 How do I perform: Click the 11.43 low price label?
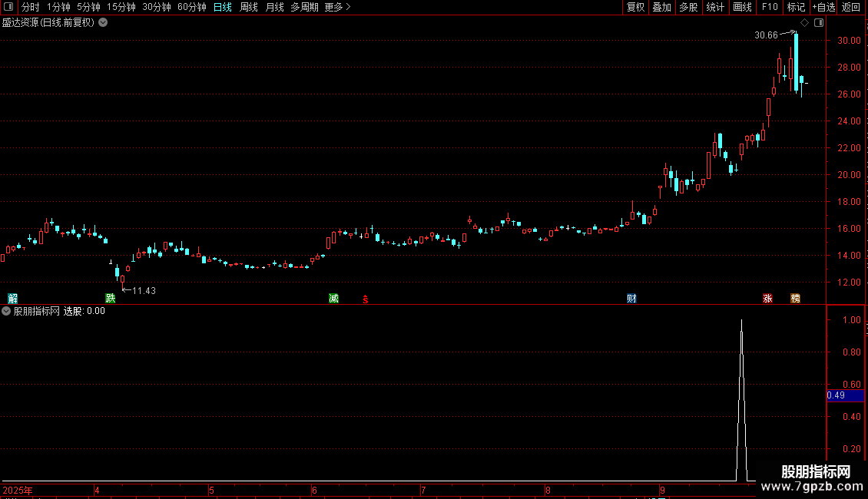pos(144,291)
